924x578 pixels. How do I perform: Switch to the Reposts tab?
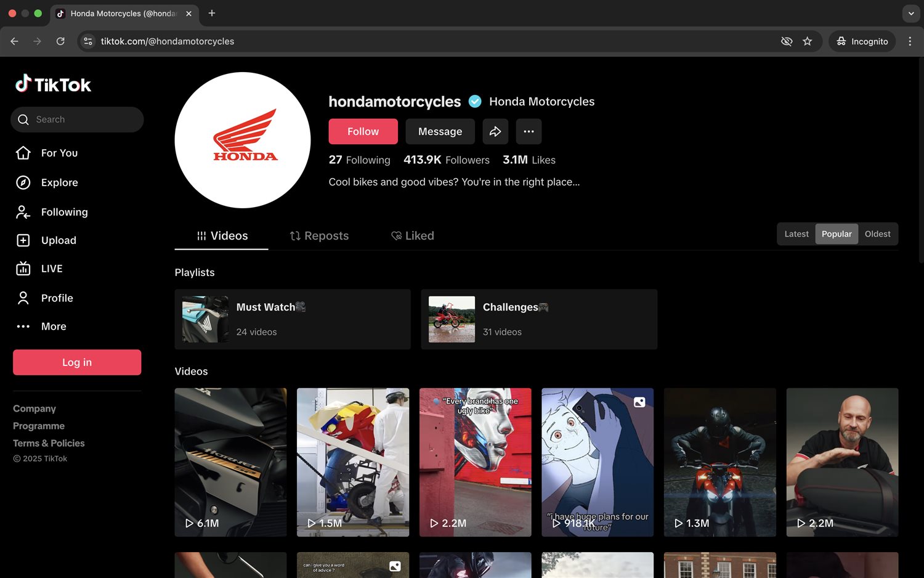coord(319,236)
